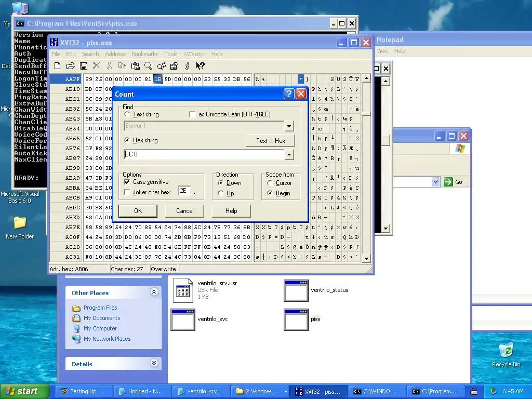The height and width of the screenshot is (399, 532).
Task: Open the View menu in Notepad
Action: (382, 51)
